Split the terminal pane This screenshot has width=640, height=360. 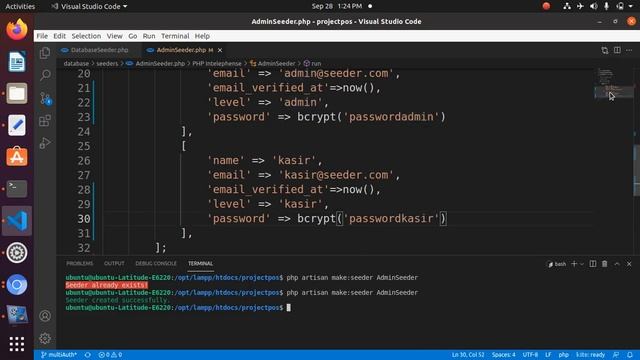point(593,264)
